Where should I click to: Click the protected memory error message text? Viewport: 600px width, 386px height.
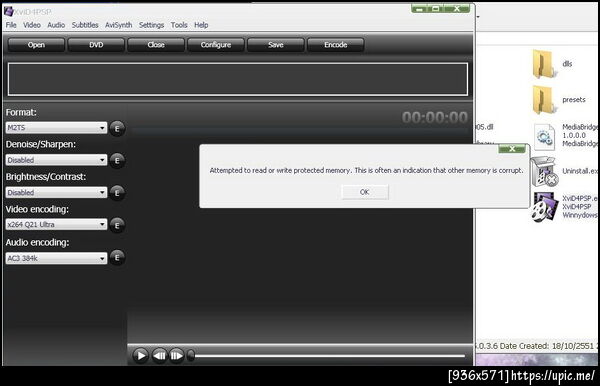pos(366,170)
